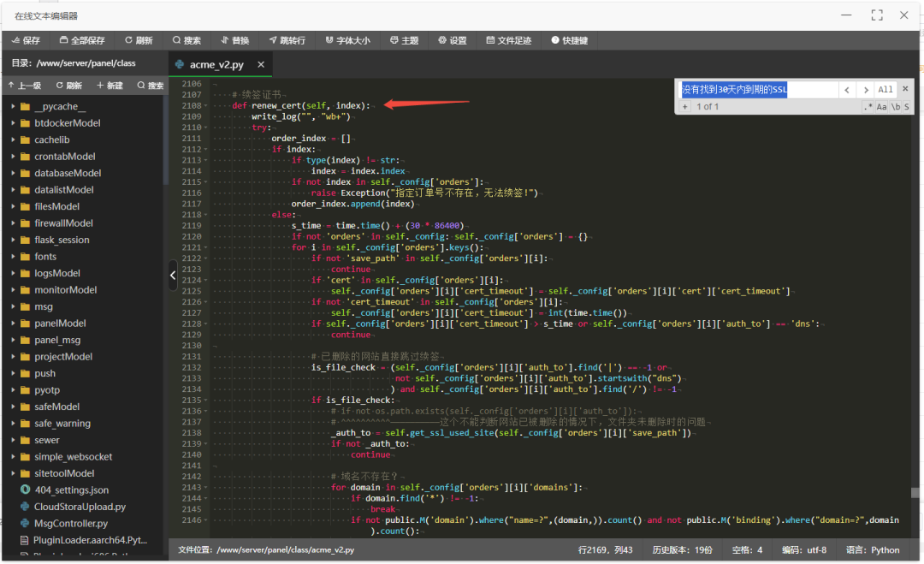This screenshot has width=924, height=564.
Task: Expand the firewallModel folder
Action: coord(14,223)
